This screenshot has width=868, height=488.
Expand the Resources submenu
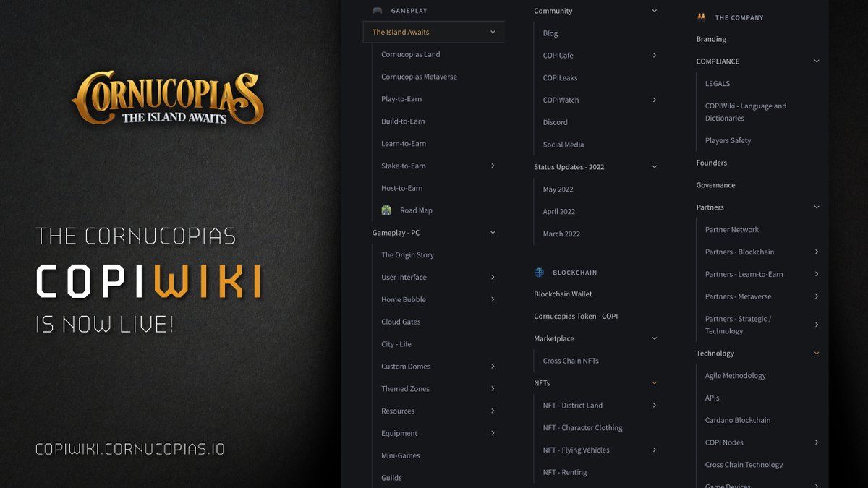click(x=493, y=411)
